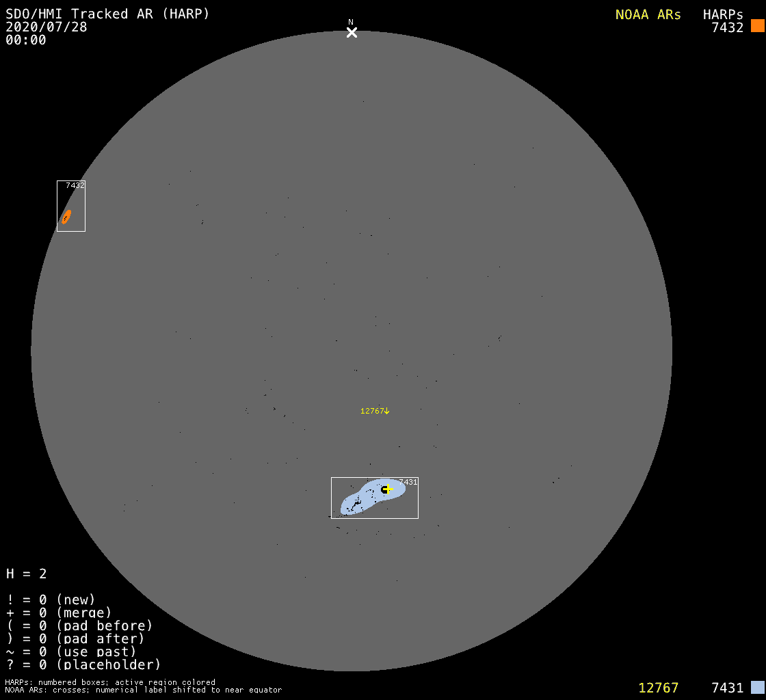Click the "! = 0 (new)" legend line
The image size is (766, 700).
51,600
